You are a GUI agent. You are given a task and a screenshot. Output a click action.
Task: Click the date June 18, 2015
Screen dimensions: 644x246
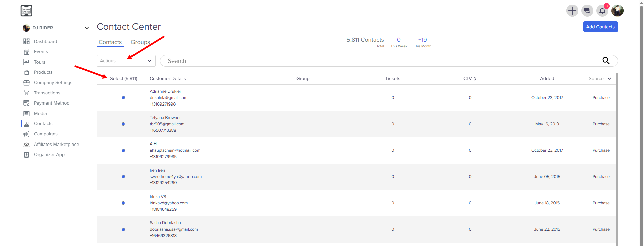click(547, 203)
